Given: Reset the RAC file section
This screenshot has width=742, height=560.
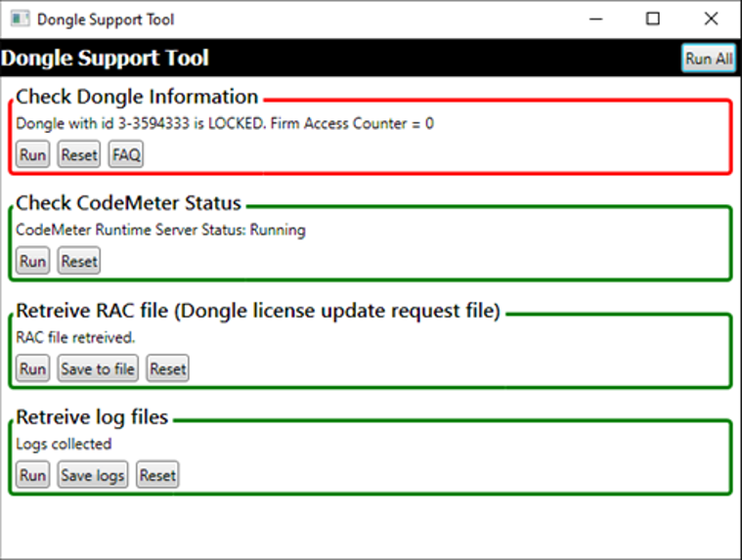Looking at the screenshot, I should 167,368.
